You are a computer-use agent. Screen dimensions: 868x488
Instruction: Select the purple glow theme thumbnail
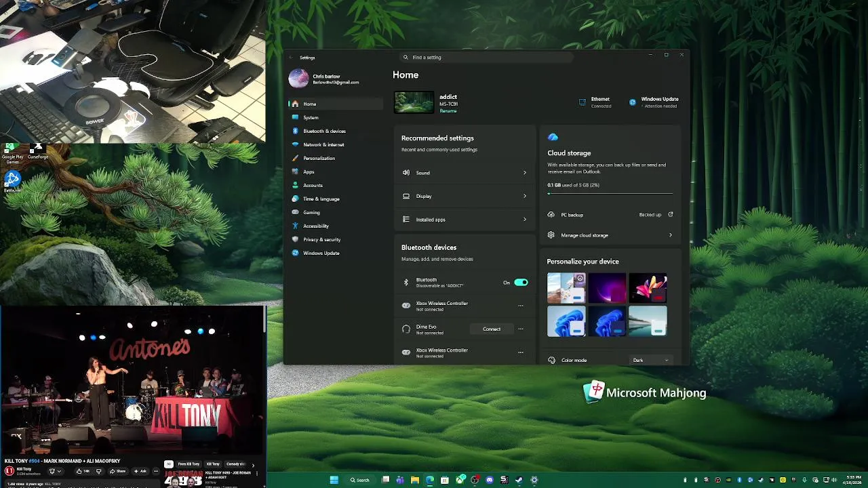607,288
